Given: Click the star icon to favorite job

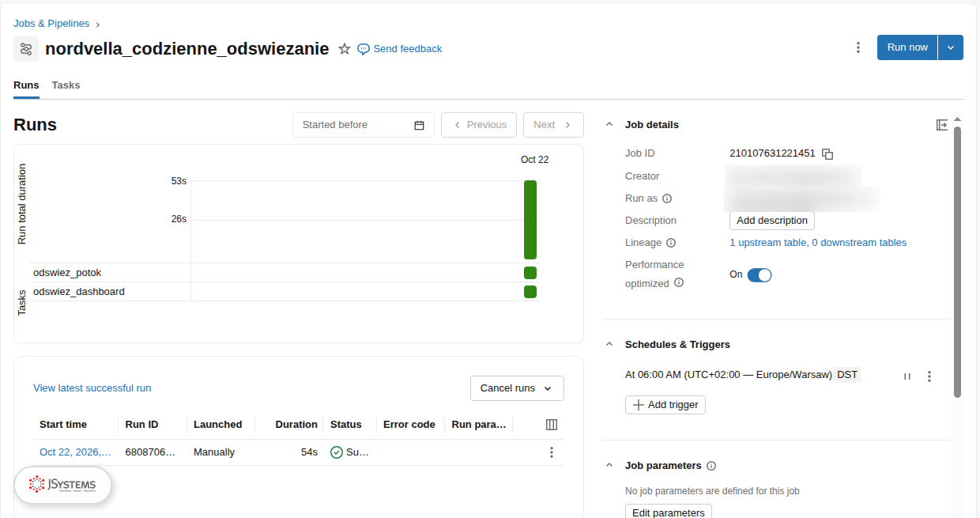Looking at the screenshot, I should (345, 49).
